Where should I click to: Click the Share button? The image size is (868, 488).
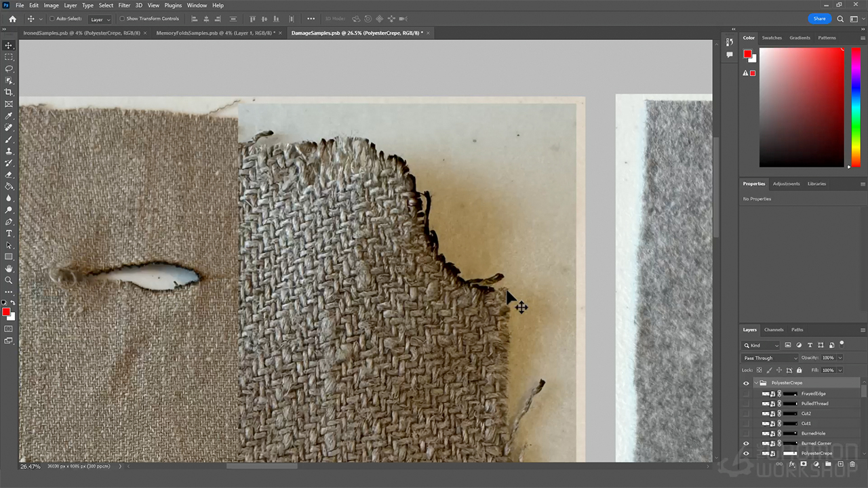point(819,19)
